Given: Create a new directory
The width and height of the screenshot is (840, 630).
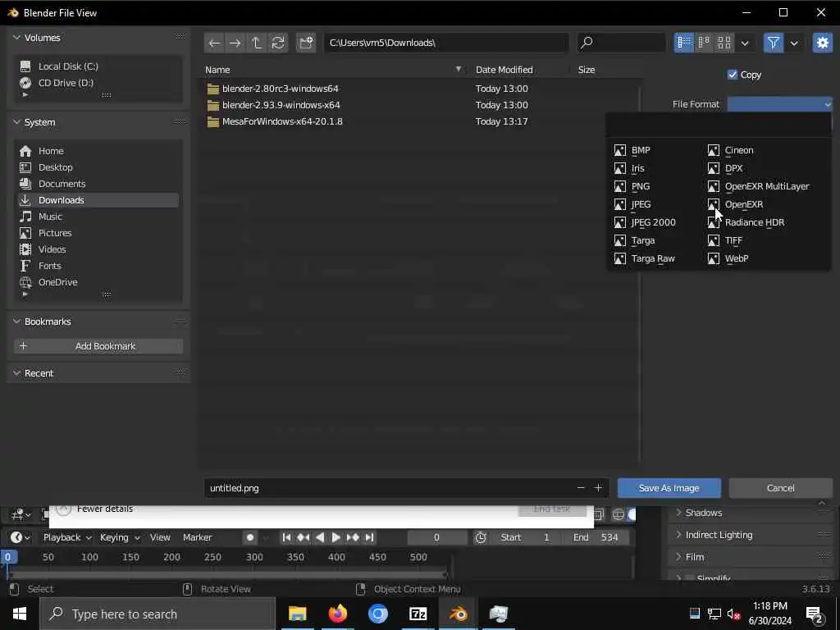Looking at the screenshot, I should [306, 43].
